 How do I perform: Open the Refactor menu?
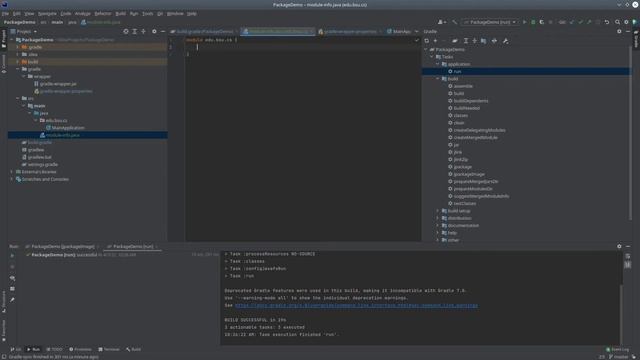click(103, 13)
